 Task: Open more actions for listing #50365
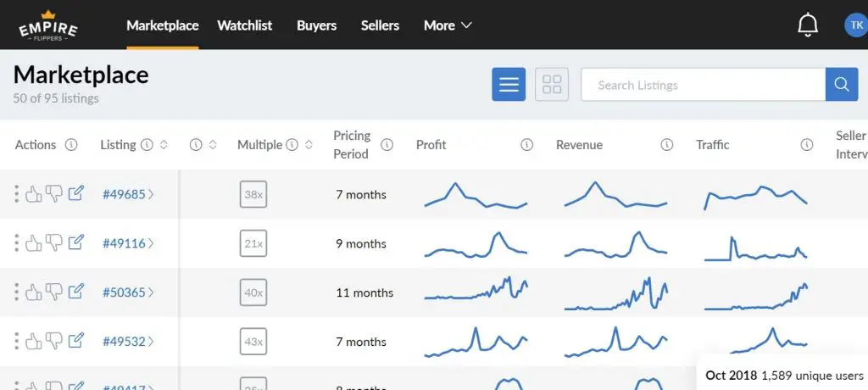[x=17, y=292]
